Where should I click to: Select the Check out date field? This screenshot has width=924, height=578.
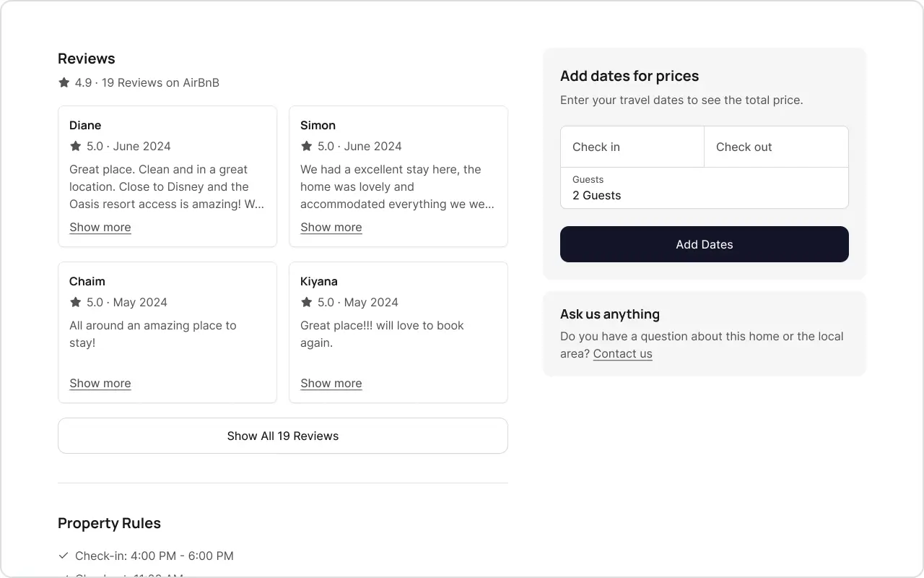coord(776,147)
